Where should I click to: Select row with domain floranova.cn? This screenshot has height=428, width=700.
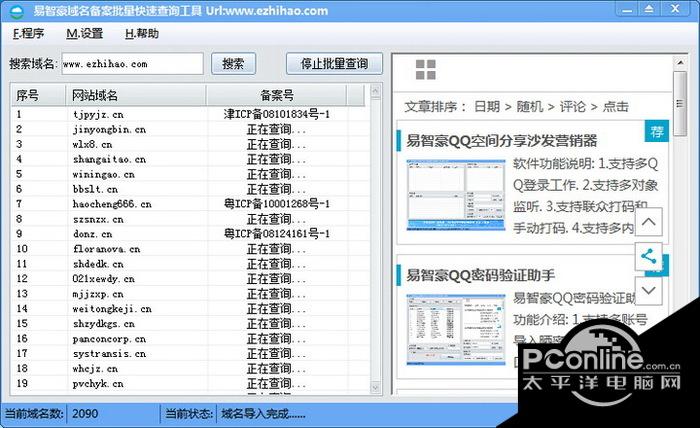click(x=190, y=249)
